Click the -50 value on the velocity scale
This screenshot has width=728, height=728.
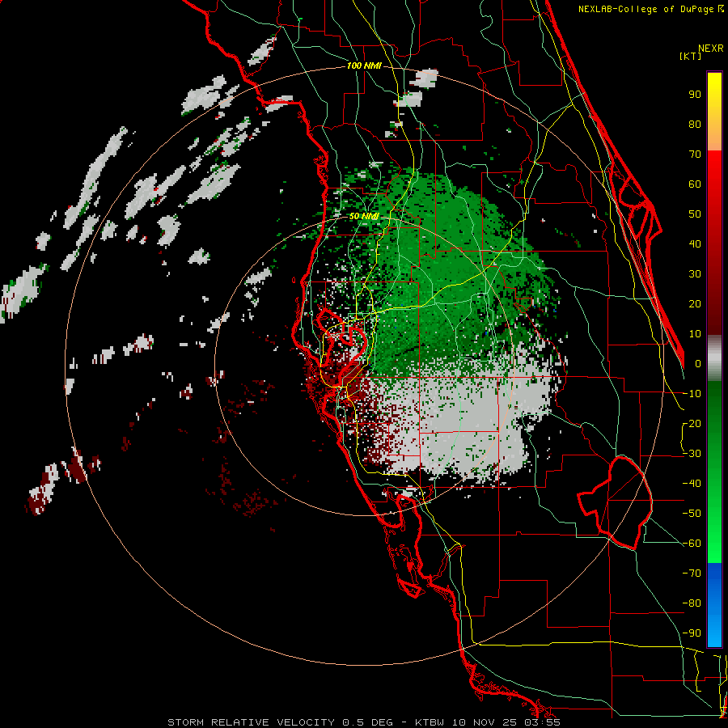point(692,514)
